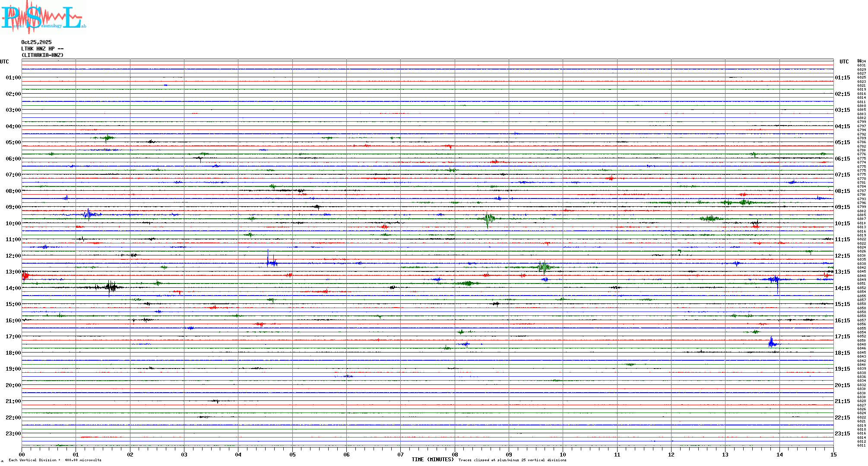Click the LTHK HNZ HP station text

click(42, 49)
